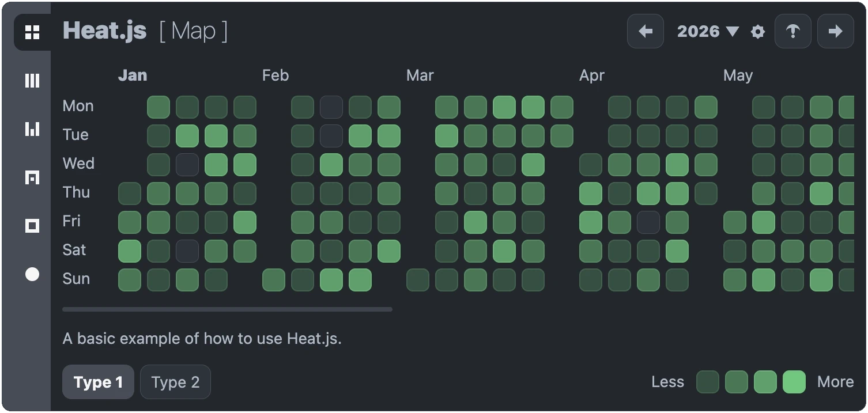
Task: Select the Map grid view icon in the sidebar
Action: [32, 32]
